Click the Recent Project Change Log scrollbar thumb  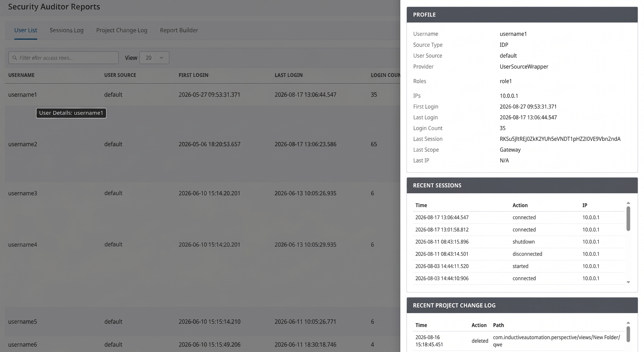pyautogui.click(x=628, y=334)
